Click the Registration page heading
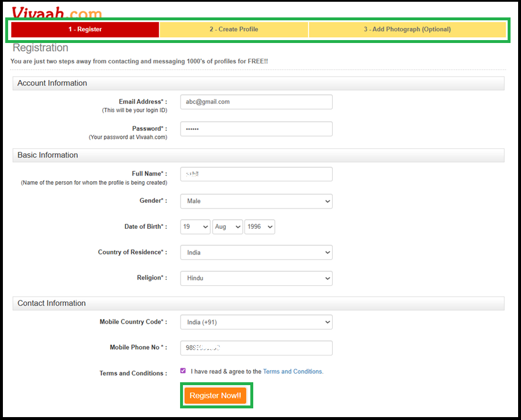The image size is (521, 420). click(x=41, y=48)
